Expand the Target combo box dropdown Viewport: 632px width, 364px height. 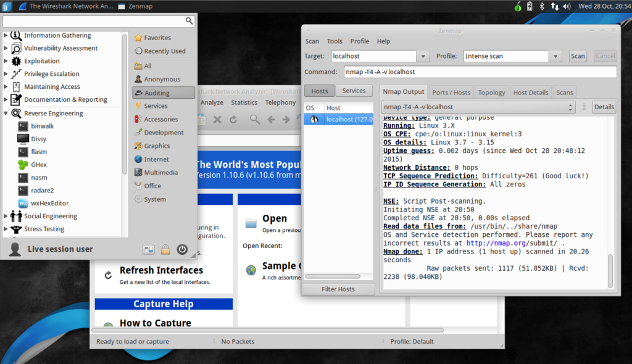pyautogui.click(x=423, y=56)
